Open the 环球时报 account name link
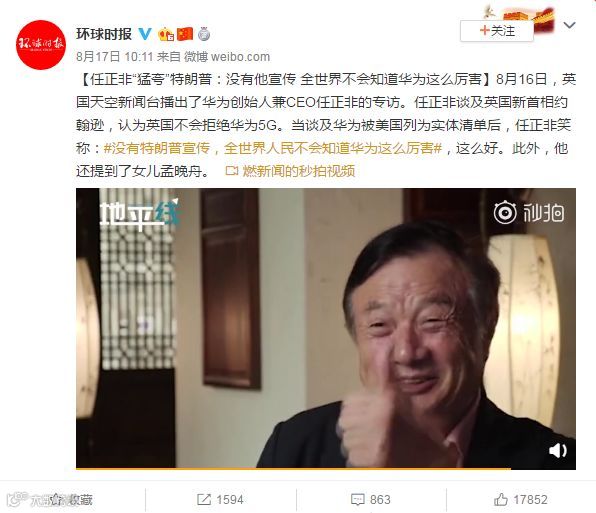The image size is (596, 513). point(104,34)
